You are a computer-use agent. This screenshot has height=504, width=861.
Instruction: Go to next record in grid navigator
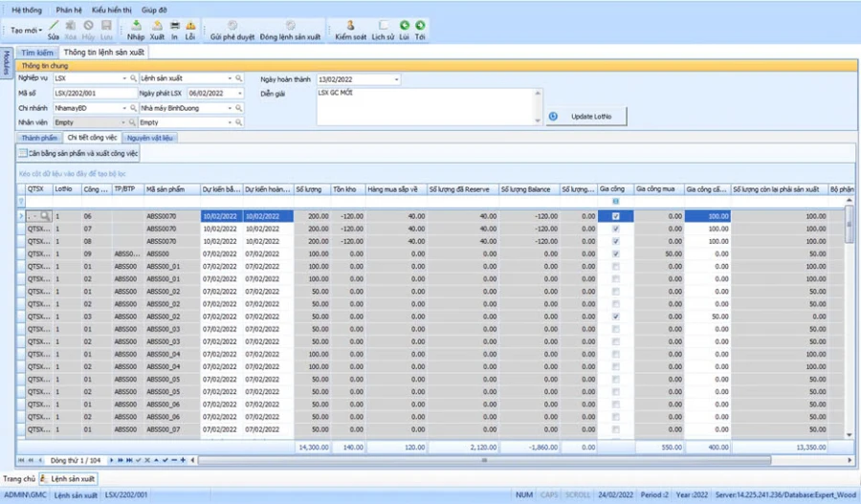[112, 460]
